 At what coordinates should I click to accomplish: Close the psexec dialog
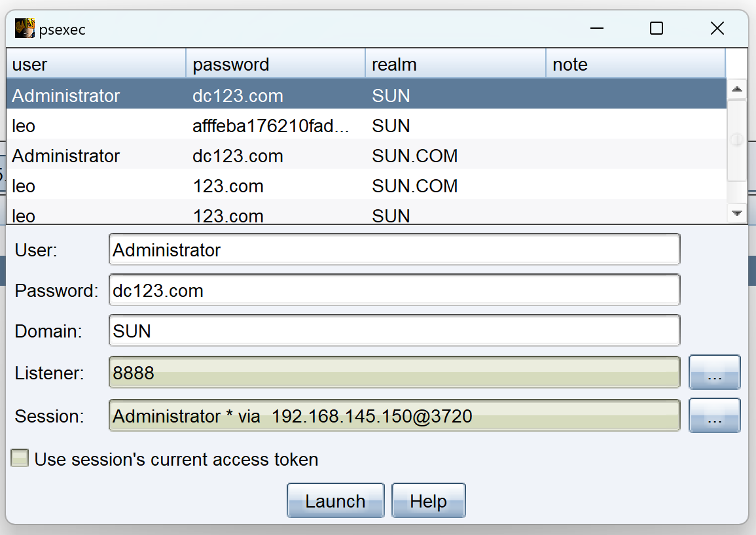tap(717, 28)
